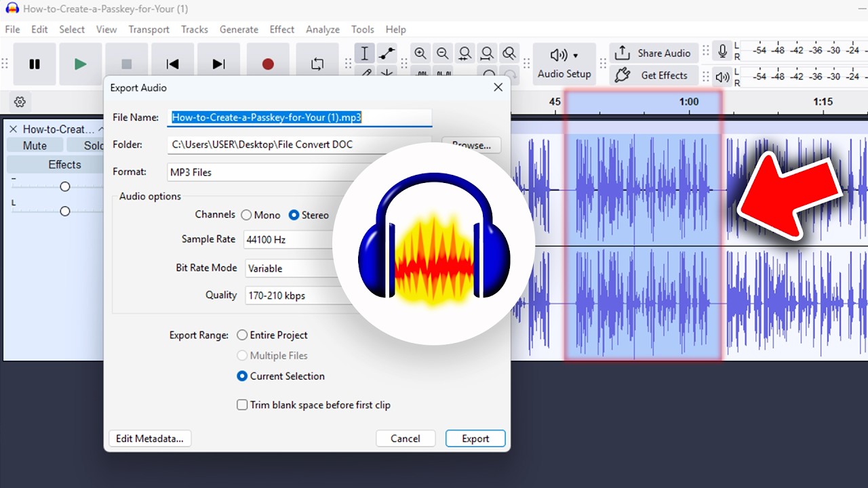Enable Trim blank space before first clip

point(242,405)
